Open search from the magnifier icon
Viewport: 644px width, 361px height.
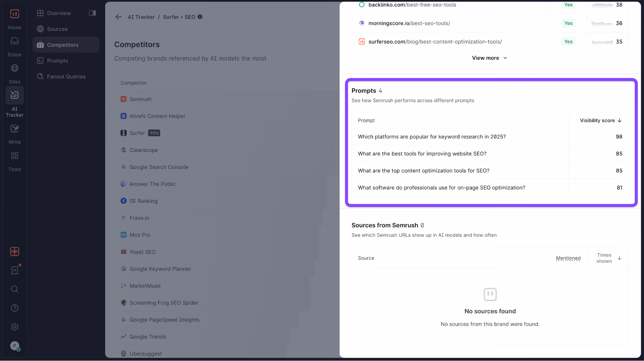[14, 289]
